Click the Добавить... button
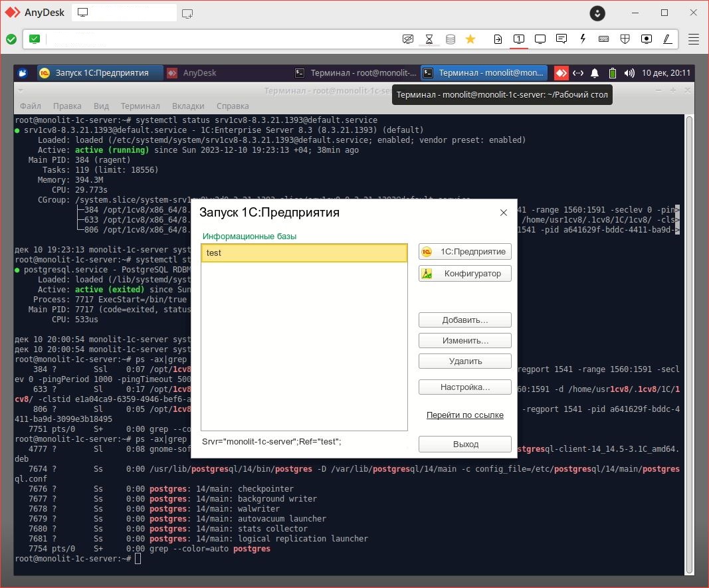 (x=465, y=320)
